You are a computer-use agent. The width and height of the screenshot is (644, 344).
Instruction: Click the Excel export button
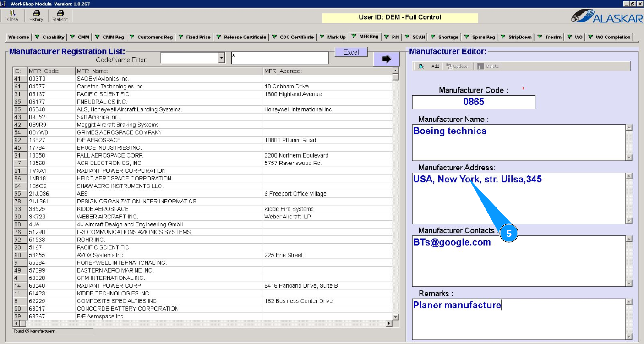(351, 52)
